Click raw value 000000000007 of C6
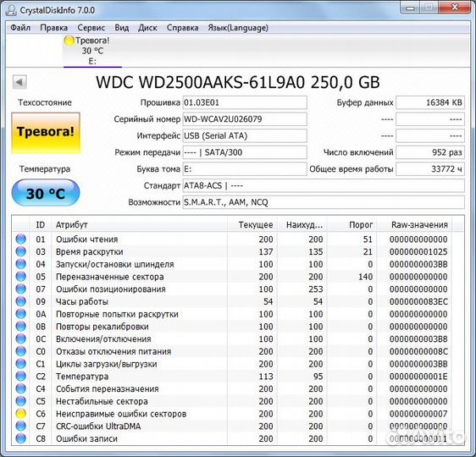 coord(418,414)
